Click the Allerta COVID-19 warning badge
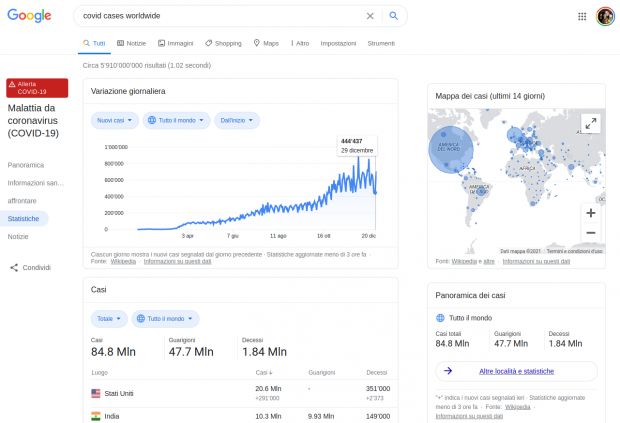Viewport: 620px width, 423px height. [37, 88]
